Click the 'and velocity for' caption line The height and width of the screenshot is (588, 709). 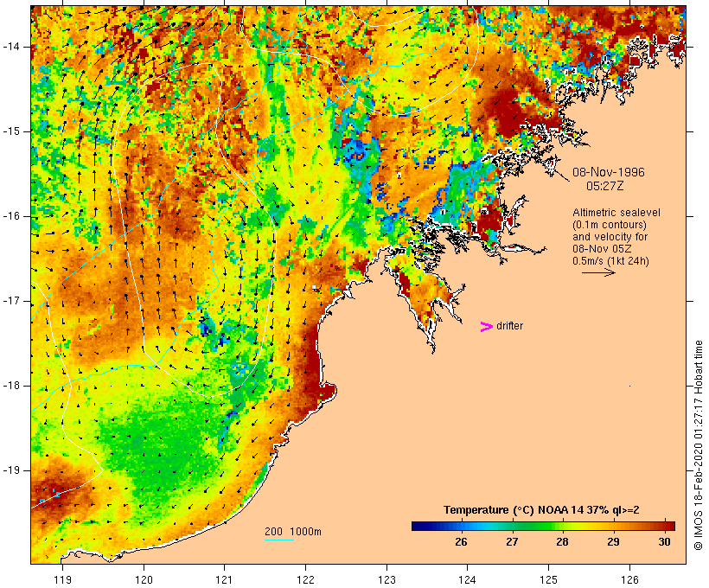pyautogui.click(x=610, y=237)
